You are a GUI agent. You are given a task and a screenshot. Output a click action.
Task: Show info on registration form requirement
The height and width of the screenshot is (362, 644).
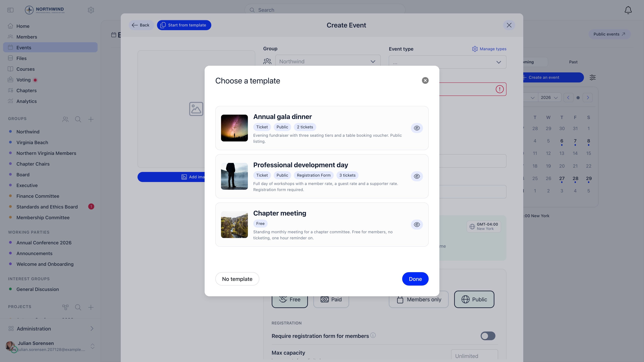click(373, 335)
